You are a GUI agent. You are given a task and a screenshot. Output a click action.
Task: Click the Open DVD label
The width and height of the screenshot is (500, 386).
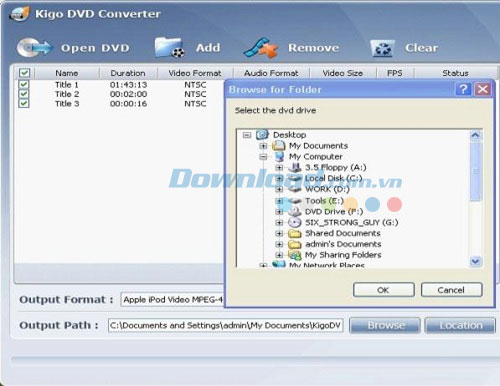click(95, 48)
